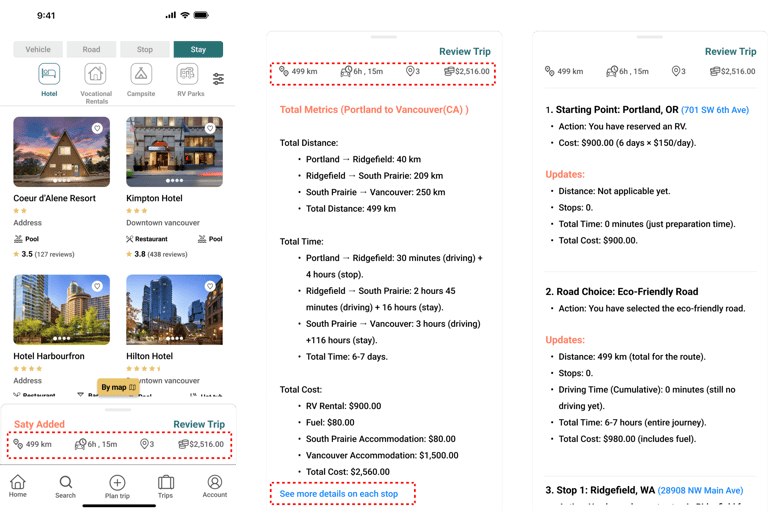Viewport: 768px width, 511px height.
Task: Tap the distance icon in the Starting Point panel
Action: (550, 71)
